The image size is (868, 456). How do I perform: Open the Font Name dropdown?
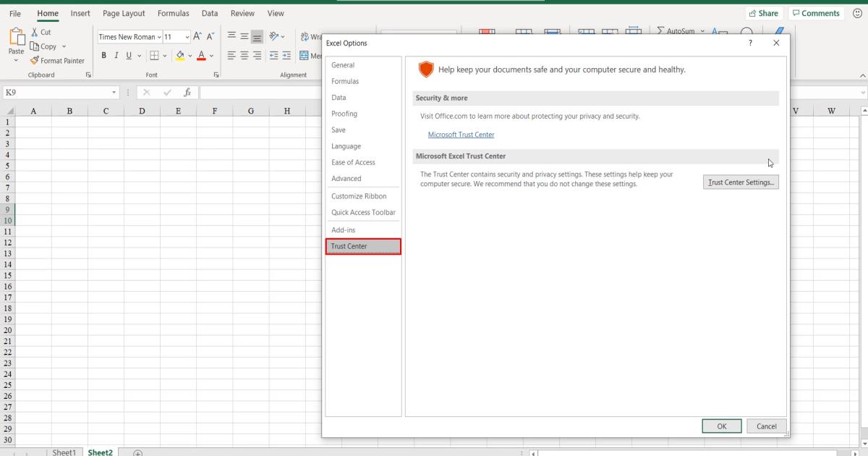click(158, 36)
